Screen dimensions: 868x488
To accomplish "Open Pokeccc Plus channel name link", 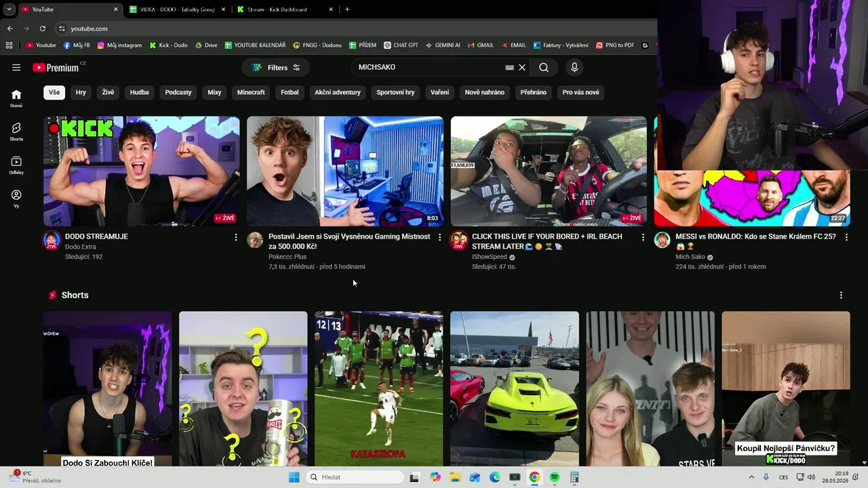I will click(x=288, y=257).
